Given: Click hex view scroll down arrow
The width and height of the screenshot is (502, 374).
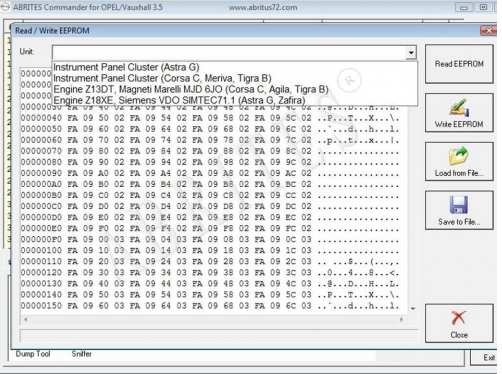Looking at the screenshot, I should (x=413, y=309).
